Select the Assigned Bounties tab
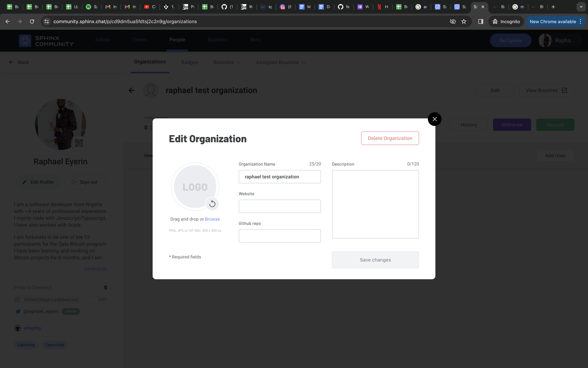The height and width of the screenshot is (368, 588). point(281,62)
